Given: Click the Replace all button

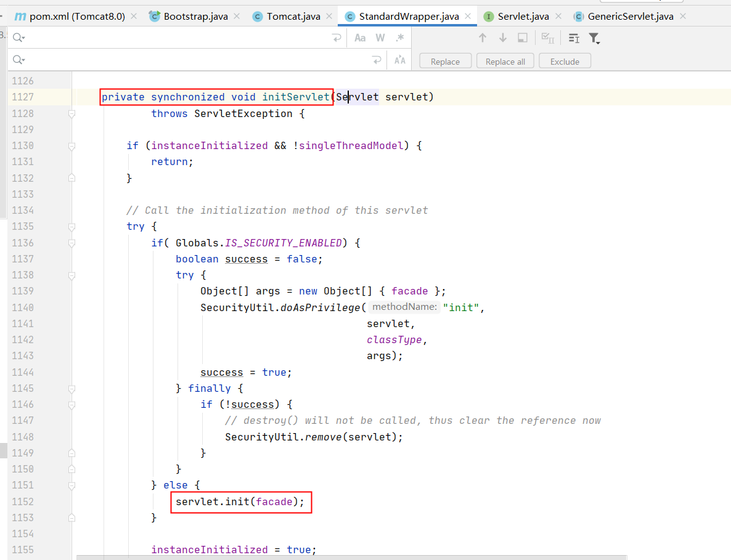Looking at the screenshot, I should tap(505, 62).
